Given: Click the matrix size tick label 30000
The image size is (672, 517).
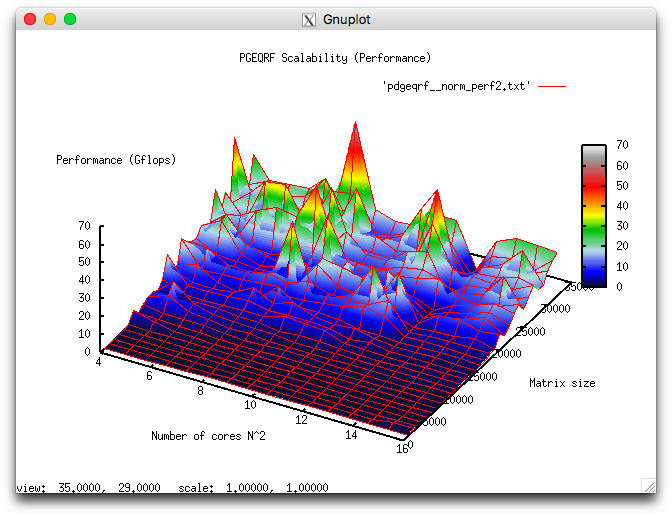Looking at the screenshot, I should [x=556, y=309].
